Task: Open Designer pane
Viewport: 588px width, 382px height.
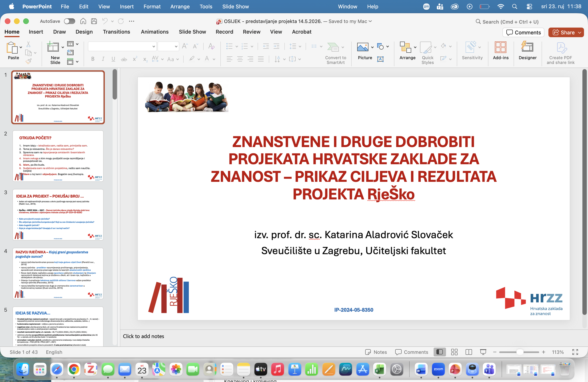Action: (528, 51)
